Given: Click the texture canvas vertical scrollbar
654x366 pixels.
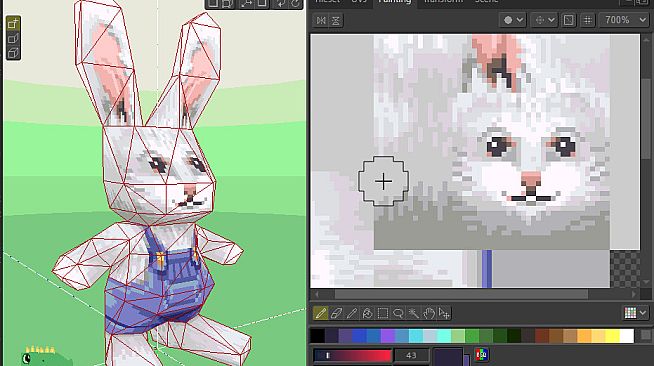Looking at the screenshot, I should coord(647,118).
